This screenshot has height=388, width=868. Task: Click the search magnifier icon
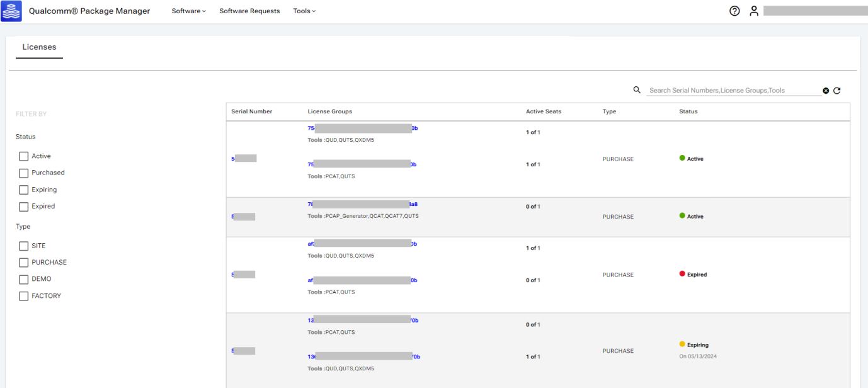pyautogui.click(x=637, y=91)
